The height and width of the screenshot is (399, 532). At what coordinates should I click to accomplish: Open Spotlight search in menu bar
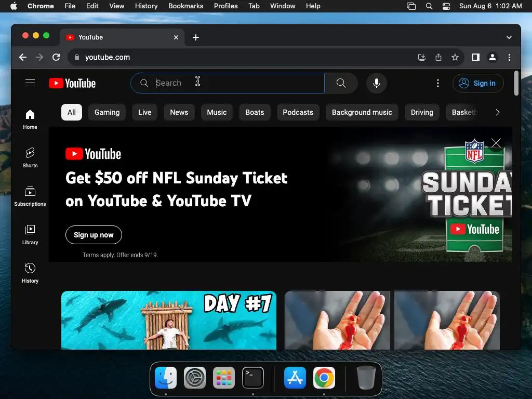click(429, 6)
